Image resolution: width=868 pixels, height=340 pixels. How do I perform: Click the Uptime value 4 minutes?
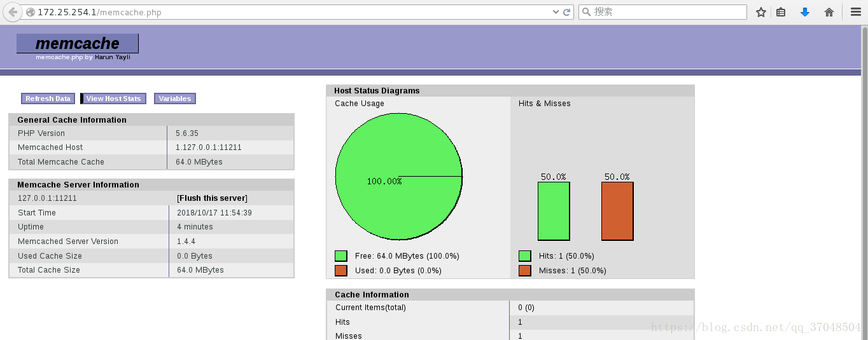tap(195, 227)
